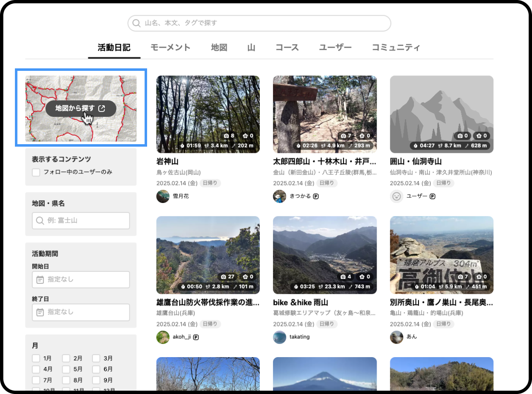Viewport: 532px width, 394px height.
Task: Click akoh_ji user avatar
Action: (163, 337)
